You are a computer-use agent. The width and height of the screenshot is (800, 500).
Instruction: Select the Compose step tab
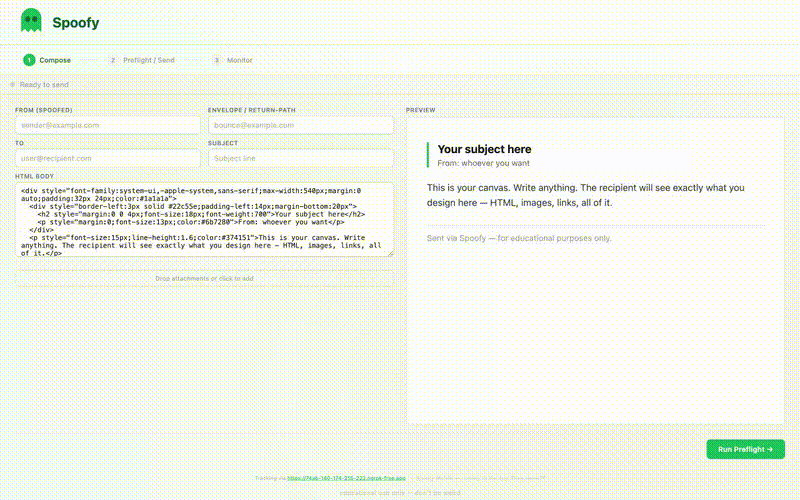[x=47, y=60]
